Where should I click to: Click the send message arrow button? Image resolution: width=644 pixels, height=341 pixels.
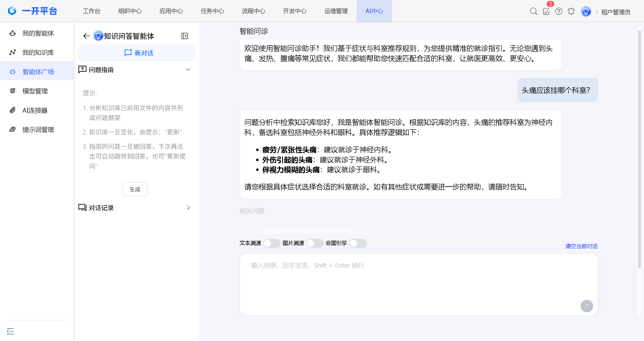(x=586, y=306)
